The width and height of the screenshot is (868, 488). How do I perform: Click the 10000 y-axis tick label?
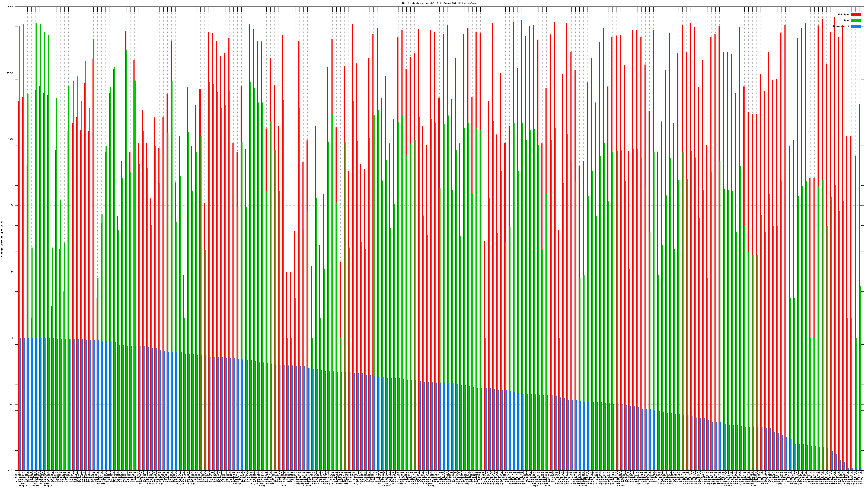(x=11, y=73)
